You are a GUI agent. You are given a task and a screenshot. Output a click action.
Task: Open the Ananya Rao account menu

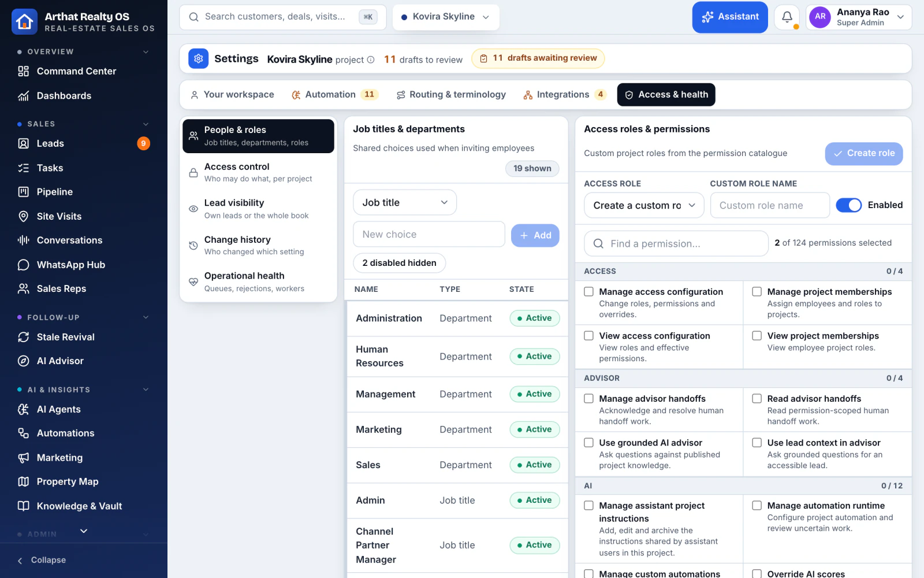pyautogui.click(x=859, y=17)
